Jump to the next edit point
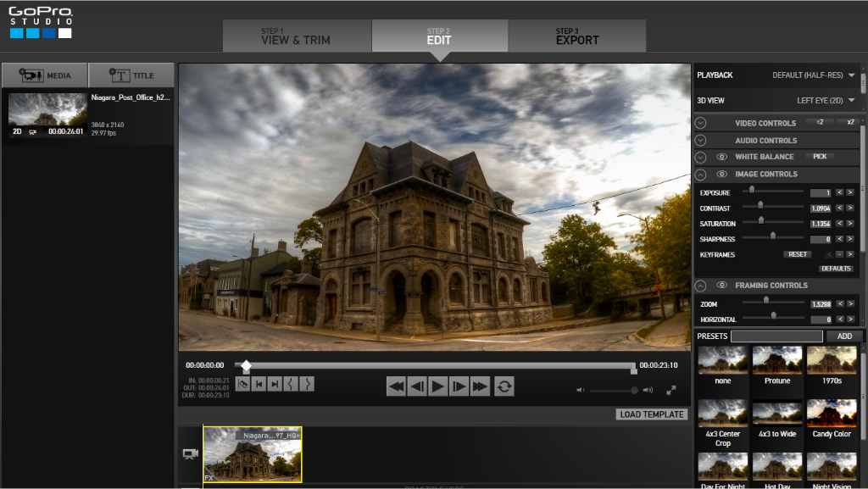 (275, 384)
